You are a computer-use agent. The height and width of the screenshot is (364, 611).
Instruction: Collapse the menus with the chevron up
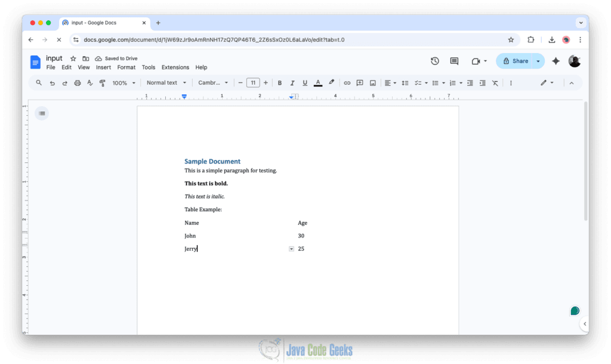(x=571, y=83)
